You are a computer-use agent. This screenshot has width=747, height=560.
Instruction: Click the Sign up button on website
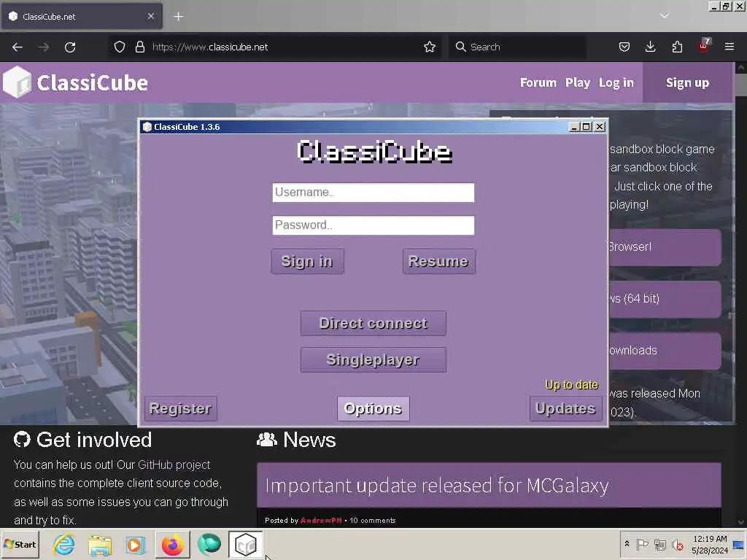[x=687, y=83]
